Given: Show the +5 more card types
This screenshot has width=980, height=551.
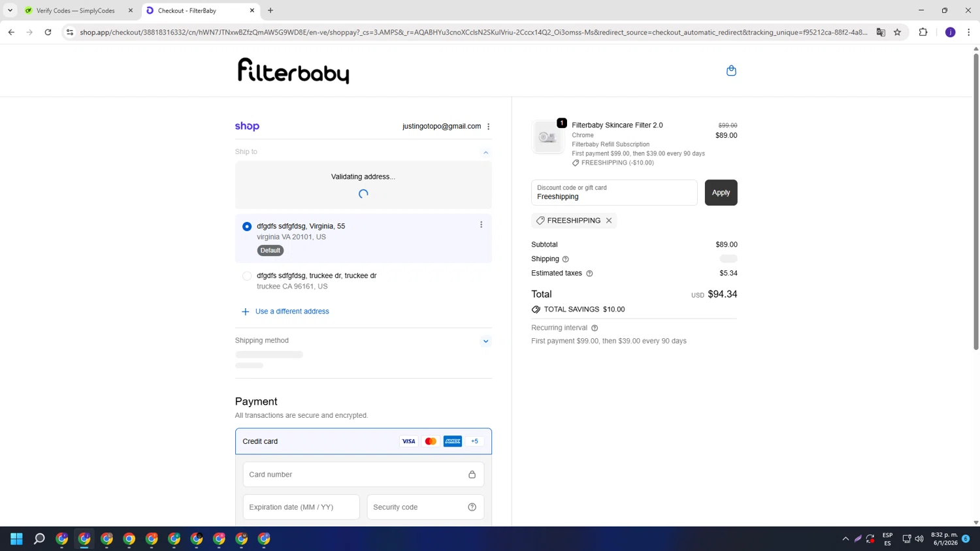Looking at the screenshot, I should tap(475, 441).
